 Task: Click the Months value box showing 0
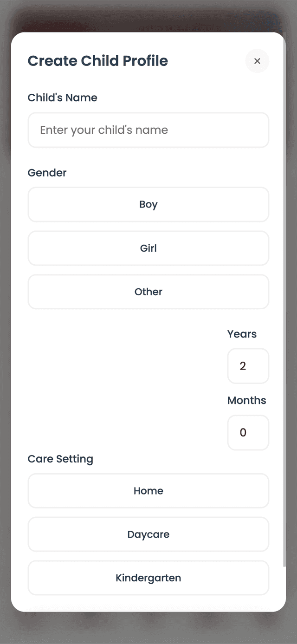(x=248, y=432)
